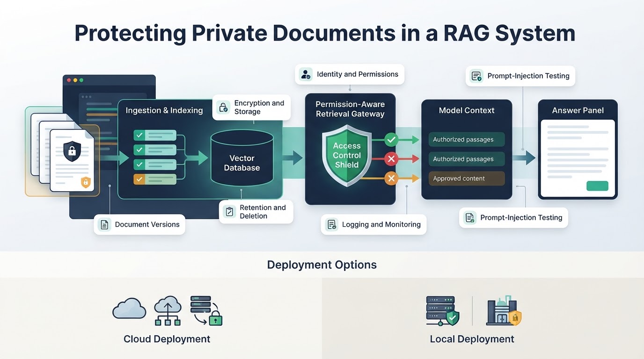The width and height of the screenshot is (644, 359).
Task: Click the green button in the Answer Panel
Action: [597, 186]
